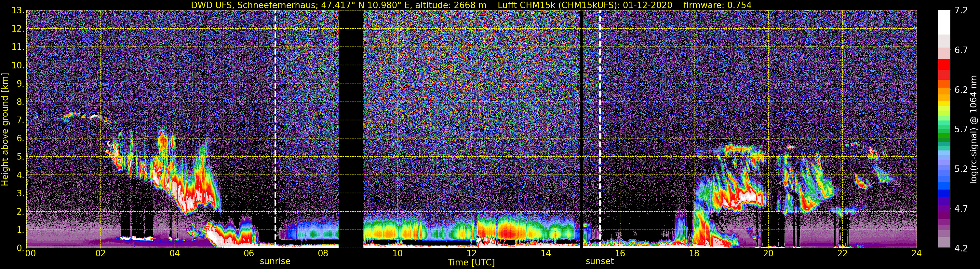Viewport: 980px width, 269px height.
Task: Click the x-axis tick label '04'
Action: pyautogui.click(x=175, y=254)
